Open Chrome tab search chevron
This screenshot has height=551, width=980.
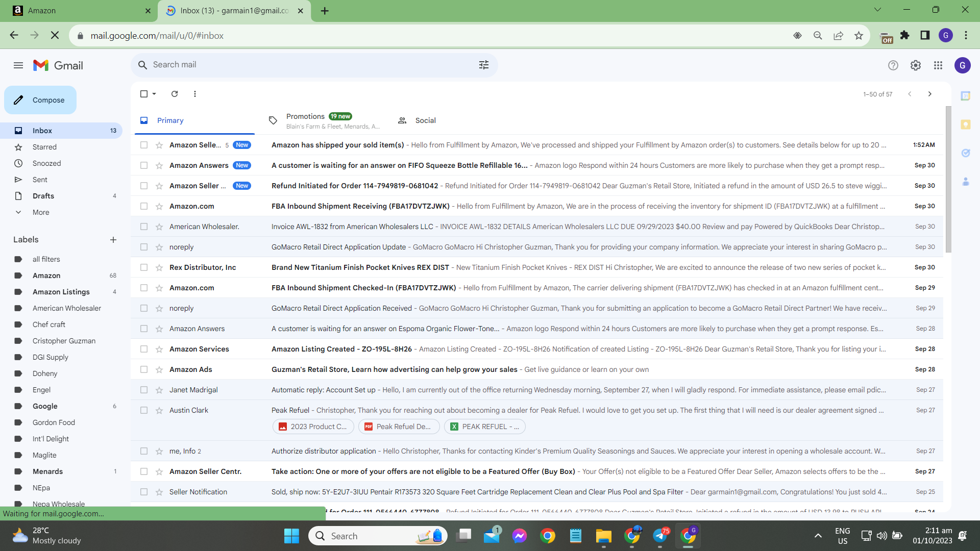click(877, 10)
